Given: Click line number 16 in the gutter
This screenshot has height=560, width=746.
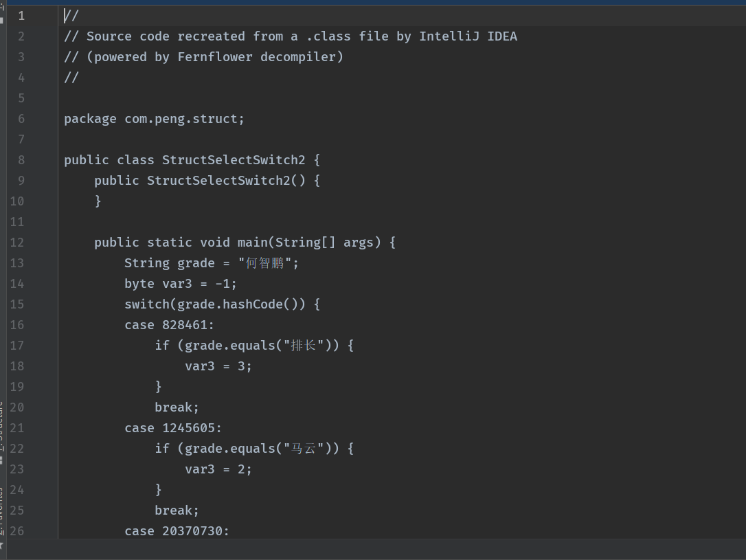Looking at the screenshot, I should [x=16, y=324].
